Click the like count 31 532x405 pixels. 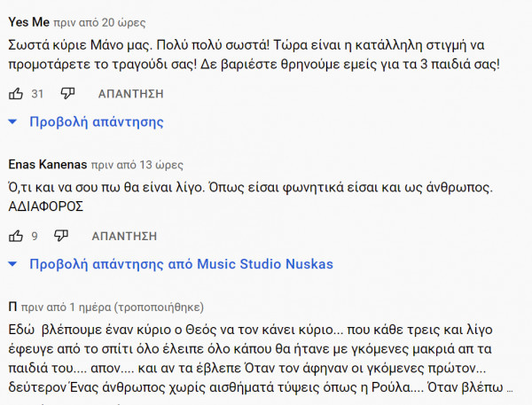37,93
